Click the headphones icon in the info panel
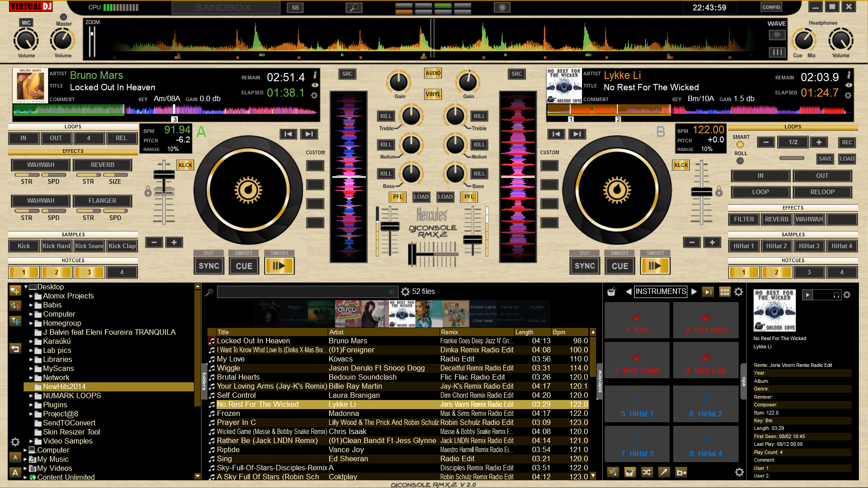 [836, 295]
